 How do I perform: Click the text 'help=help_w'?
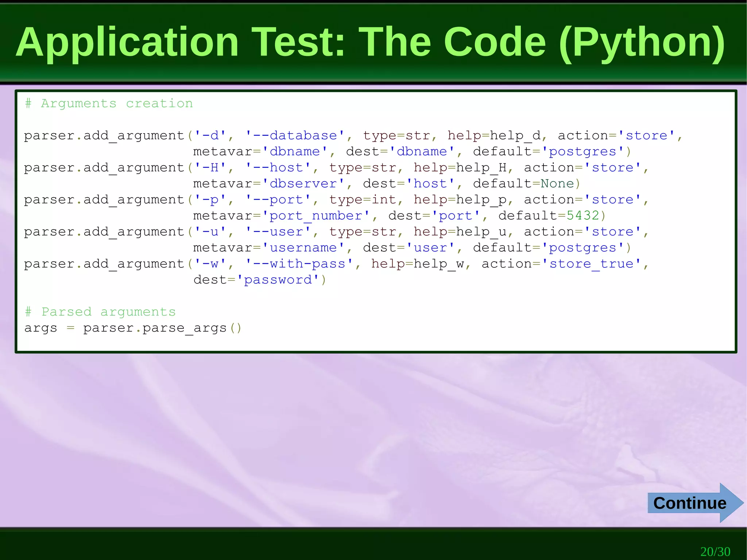click(x=418, y=264)
